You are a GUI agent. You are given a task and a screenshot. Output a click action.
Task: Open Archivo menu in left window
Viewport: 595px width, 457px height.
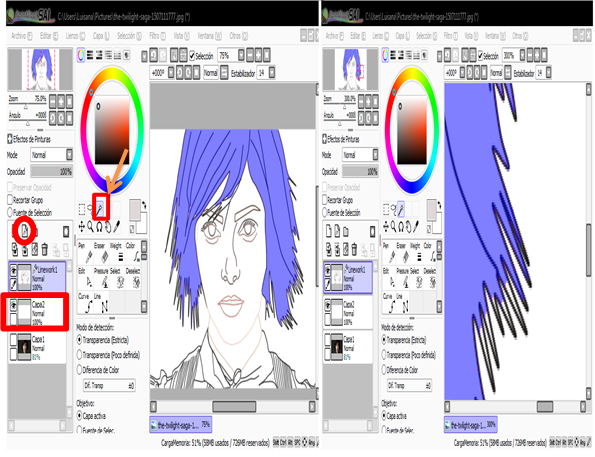[x=22, y=36]
